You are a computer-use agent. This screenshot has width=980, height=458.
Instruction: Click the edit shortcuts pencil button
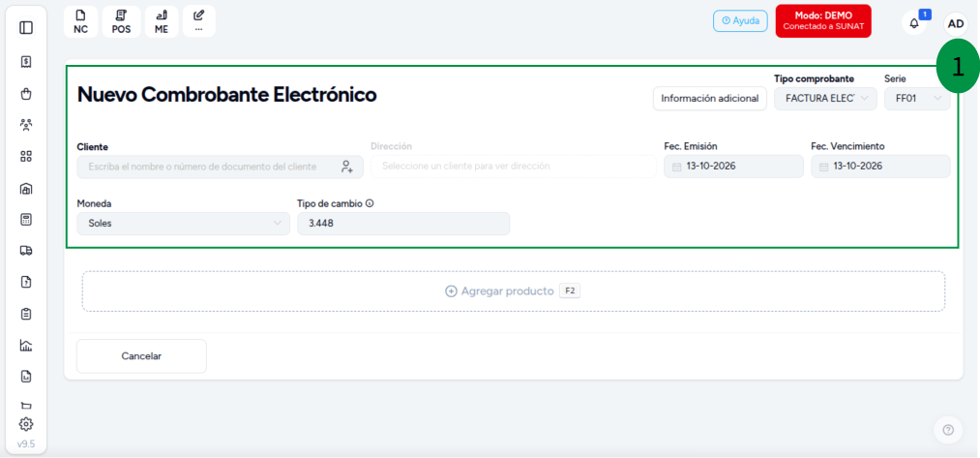coord(198,21)
